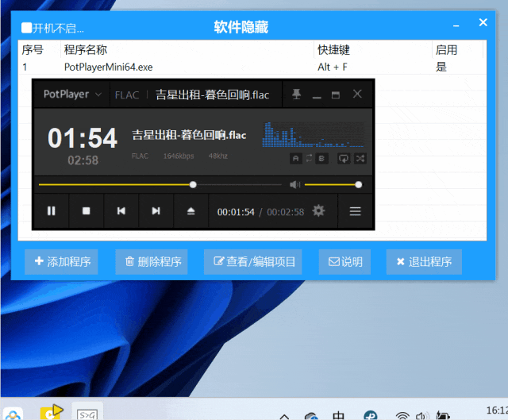The image size is (508, 420).
Task: Open PotPlayer settings gear
Action: click(319, 211)
